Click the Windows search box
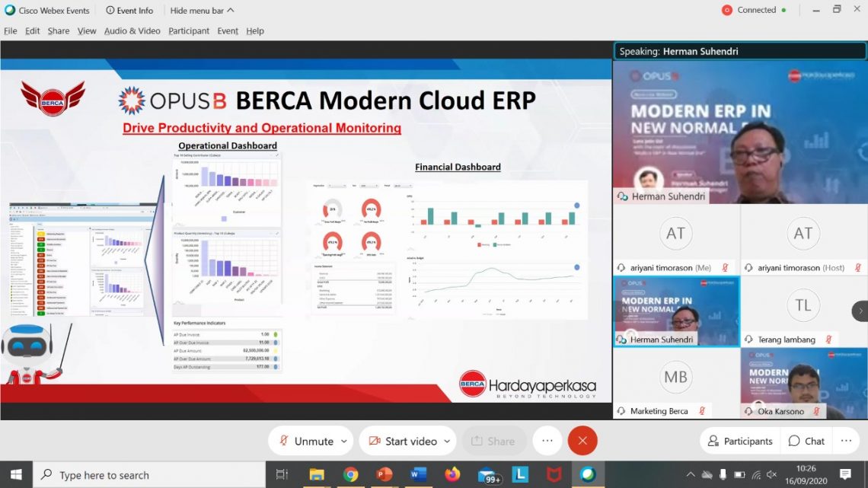 152,475
